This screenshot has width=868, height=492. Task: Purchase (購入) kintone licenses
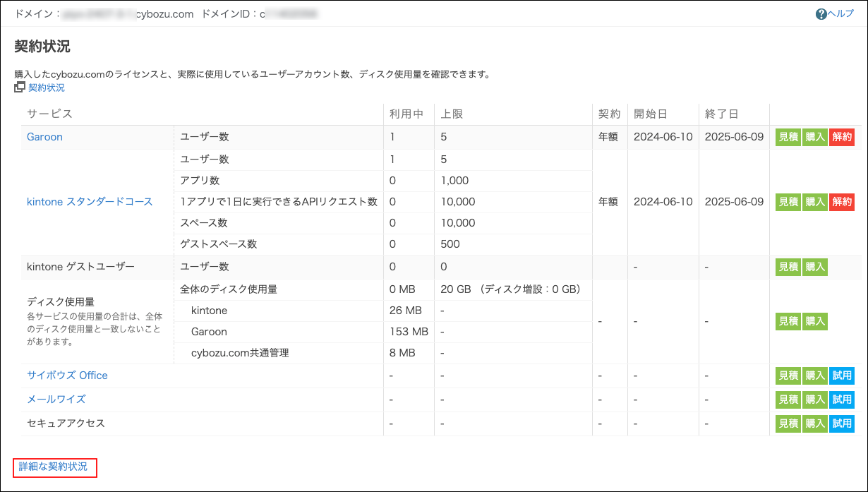[814, 202]
